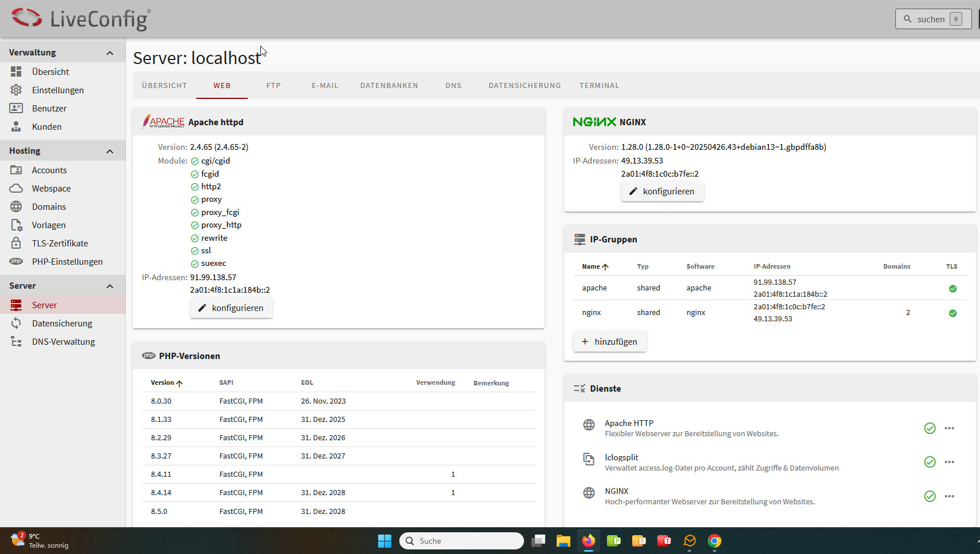This screenshot has width=980, height=554.
Task: Switch to the DATENBANKEN tab
Action: 389,86
